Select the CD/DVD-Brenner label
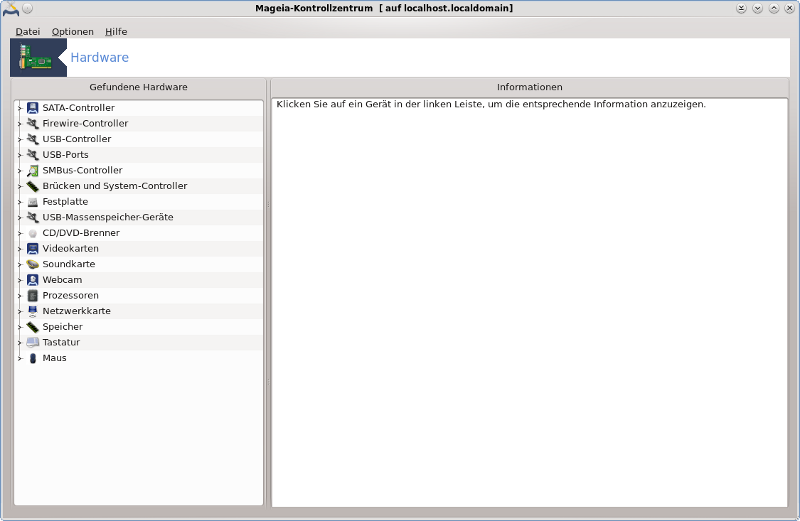 pos(81,233)
